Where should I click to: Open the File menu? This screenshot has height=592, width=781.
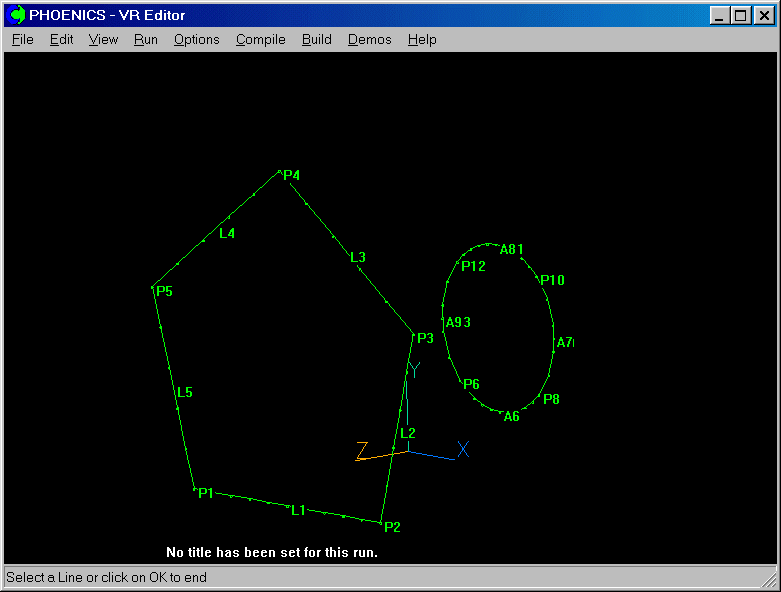(x=22, y=39)
